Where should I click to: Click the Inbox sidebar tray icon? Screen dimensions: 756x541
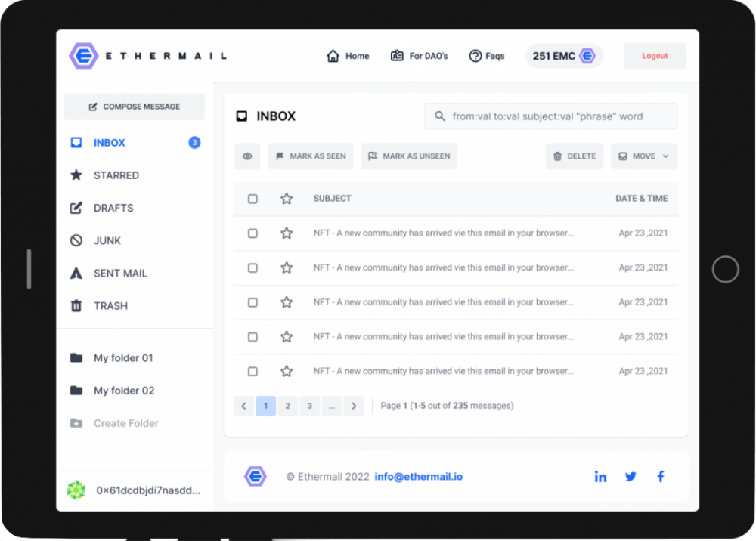(76, 143)
